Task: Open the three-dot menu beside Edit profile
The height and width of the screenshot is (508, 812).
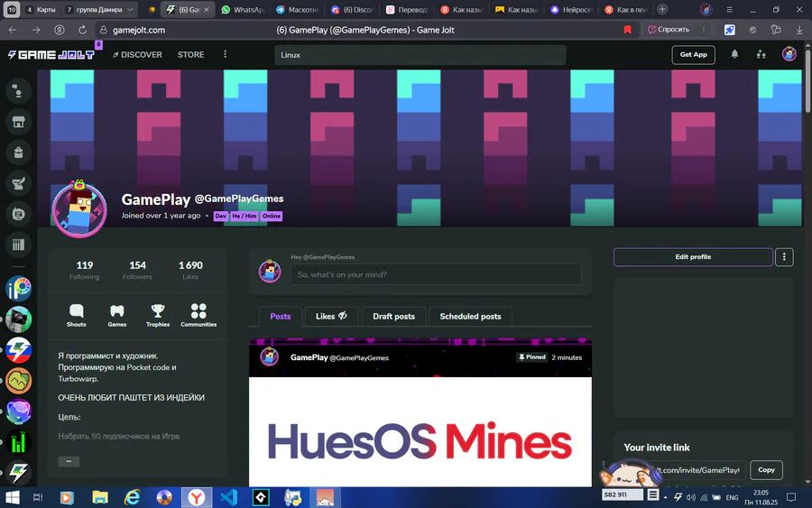Action: pos(784,257)
